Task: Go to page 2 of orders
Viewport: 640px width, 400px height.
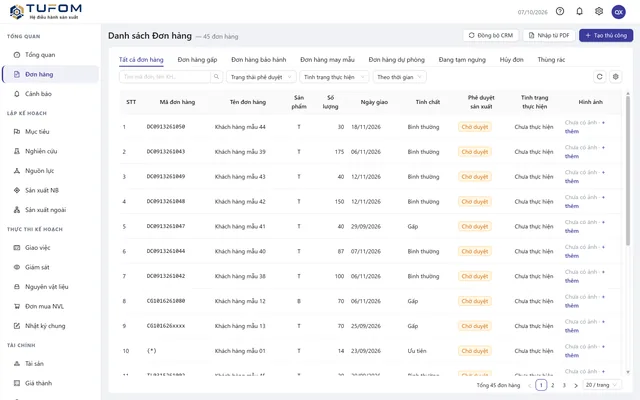Action: [x=553, y=385]
